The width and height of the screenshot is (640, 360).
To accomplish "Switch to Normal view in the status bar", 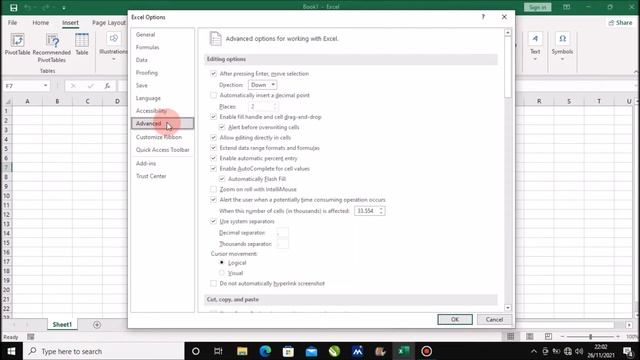I will (x=511, y=336).
